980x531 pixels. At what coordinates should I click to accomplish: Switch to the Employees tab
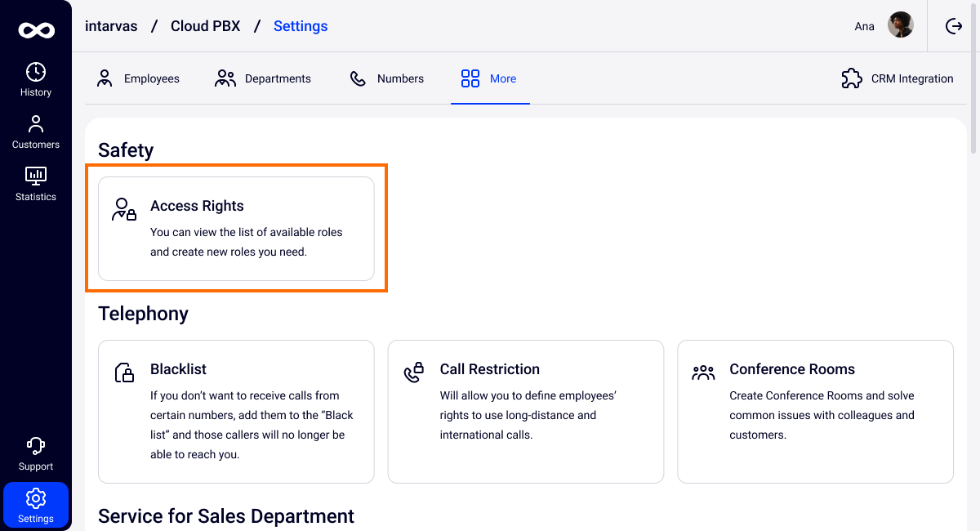pos(138,78)
